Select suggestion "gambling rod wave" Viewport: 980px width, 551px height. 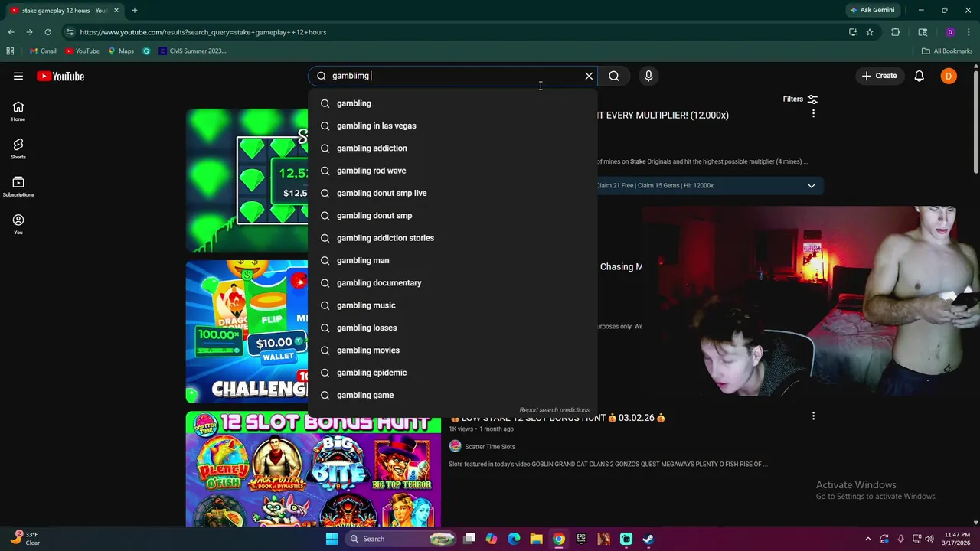pos(452,171)
